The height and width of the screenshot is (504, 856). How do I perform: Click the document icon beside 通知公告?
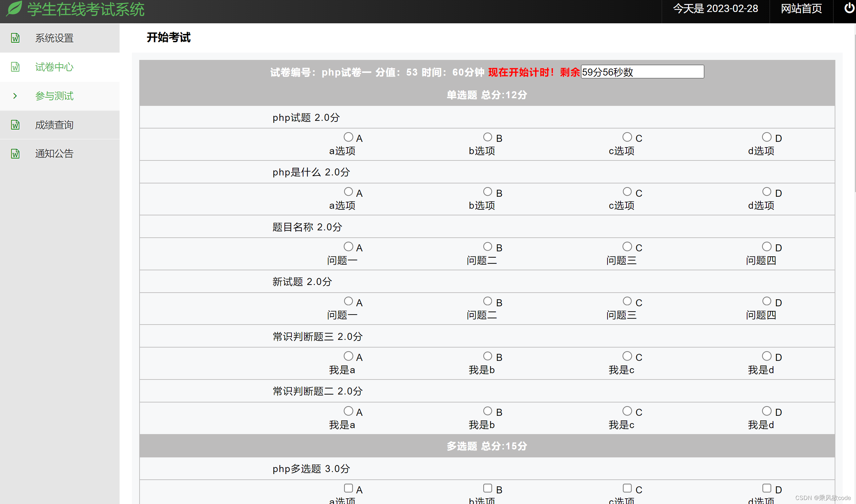click(15, 153)
